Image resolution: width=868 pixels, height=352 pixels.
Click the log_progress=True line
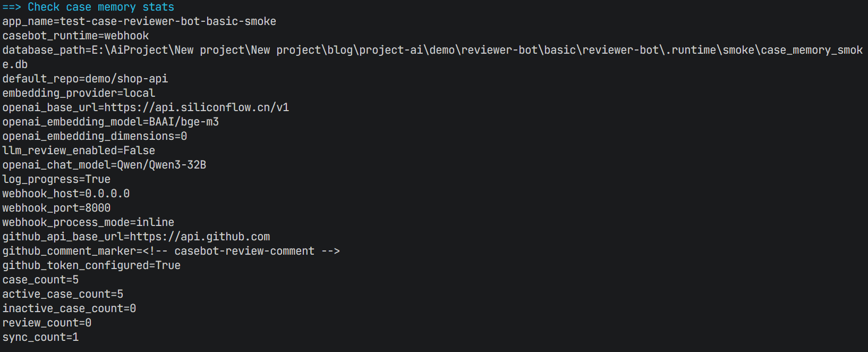pyautogui.click(x=56, y=179)
